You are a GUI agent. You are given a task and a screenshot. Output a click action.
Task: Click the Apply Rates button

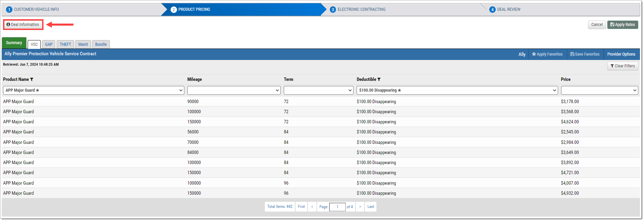pos(622,25)
